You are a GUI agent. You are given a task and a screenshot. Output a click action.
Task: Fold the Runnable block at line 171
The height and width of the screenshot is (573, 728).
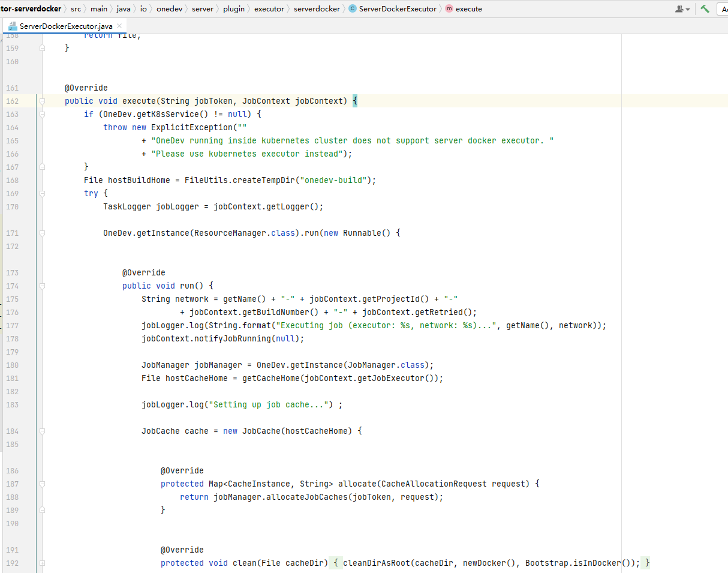[x=43, y=233]
